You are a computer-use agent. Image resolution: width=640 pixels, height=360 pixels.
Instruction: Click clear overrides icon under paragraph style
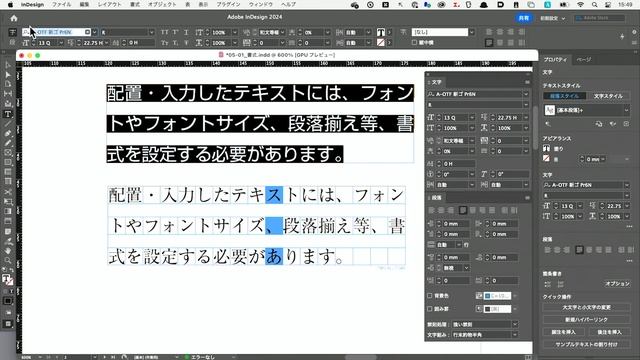click(548, 124)
